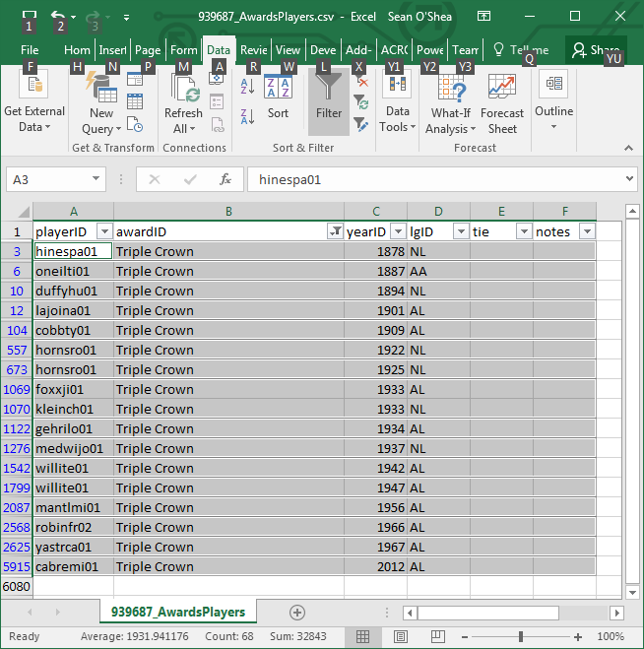The image size is (644, 649).
Task: Open Ribbon Display Options
Action: [x=483, y=16]
